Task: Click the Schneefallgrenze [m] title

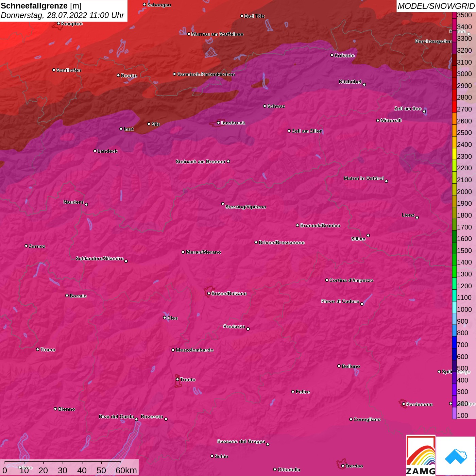Action: coord(41,6)
